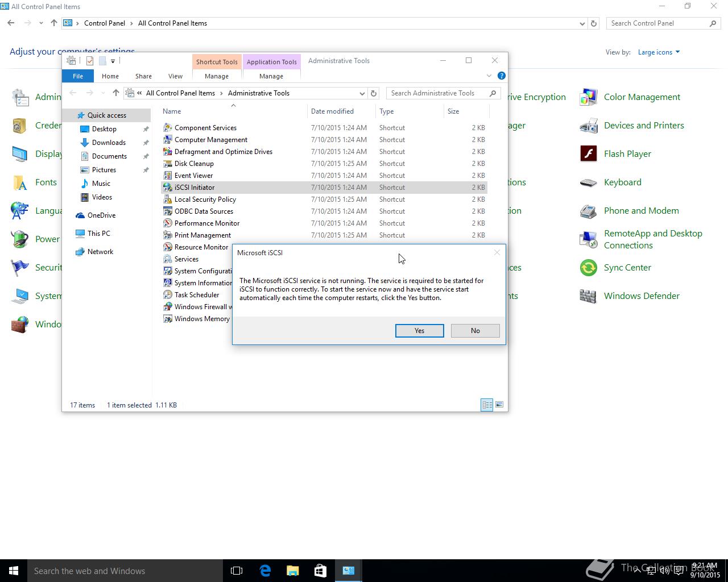The image size is (728, 582).
Task: Select Disk Cleanup shortcut icon
Action: point(168,164)
